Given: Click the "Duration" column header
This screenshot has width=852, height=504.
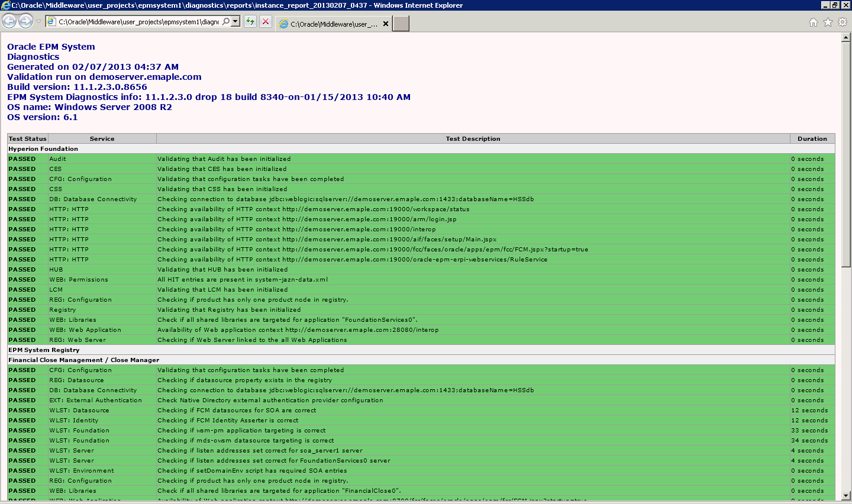Looking at the screenshot, I should coord(812,139).
